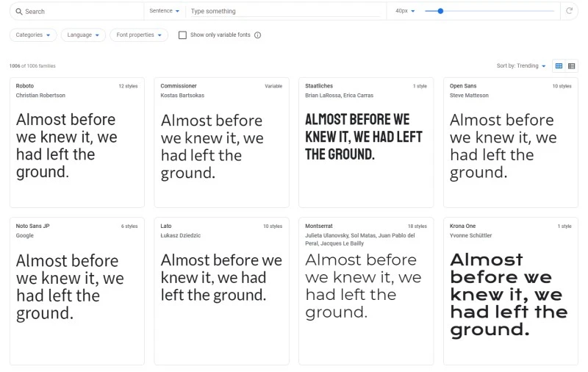Click "18 styles" on Montserrat card

pyautogui.click(x=417, y=226)
